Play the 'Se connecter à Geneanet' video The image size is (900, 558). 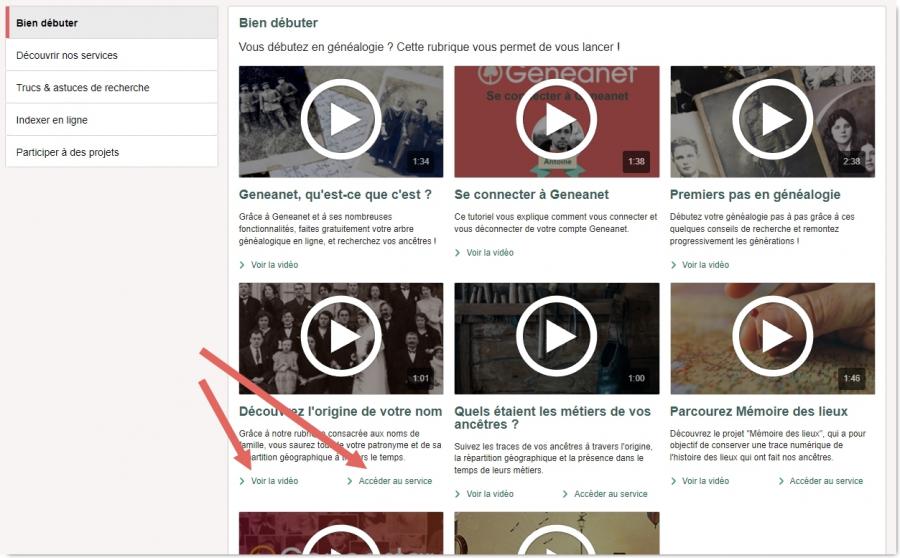click(557, 121)
